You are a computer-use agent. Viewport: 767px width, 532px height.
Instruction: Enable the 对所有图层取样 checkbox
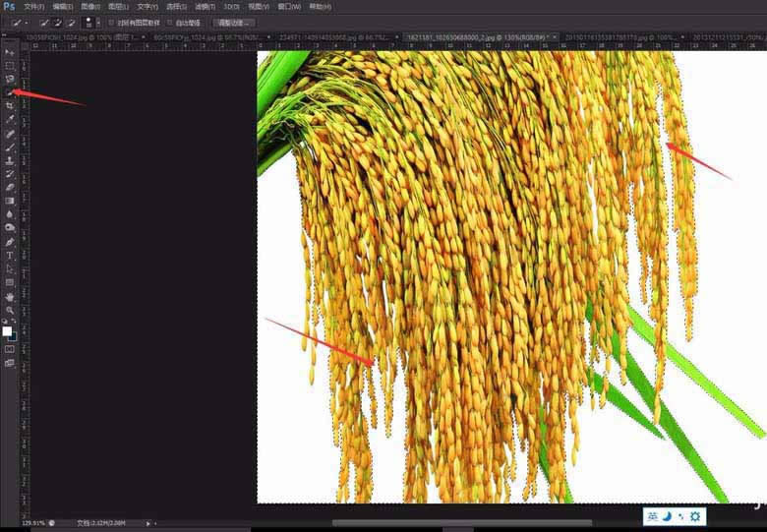(111, 23)
